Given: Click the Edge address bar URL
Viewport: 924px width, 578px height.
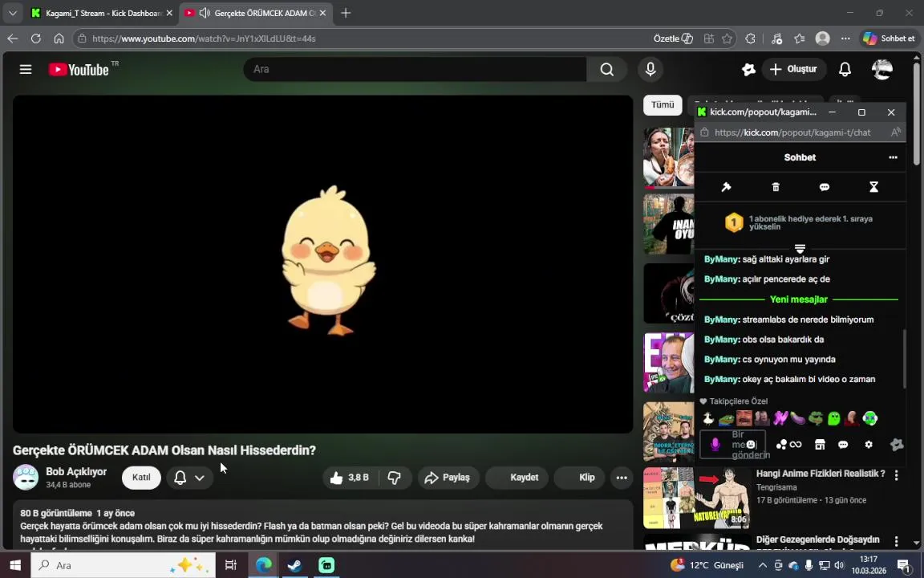Looking at the screenshot, I should (x=204, y=39).
